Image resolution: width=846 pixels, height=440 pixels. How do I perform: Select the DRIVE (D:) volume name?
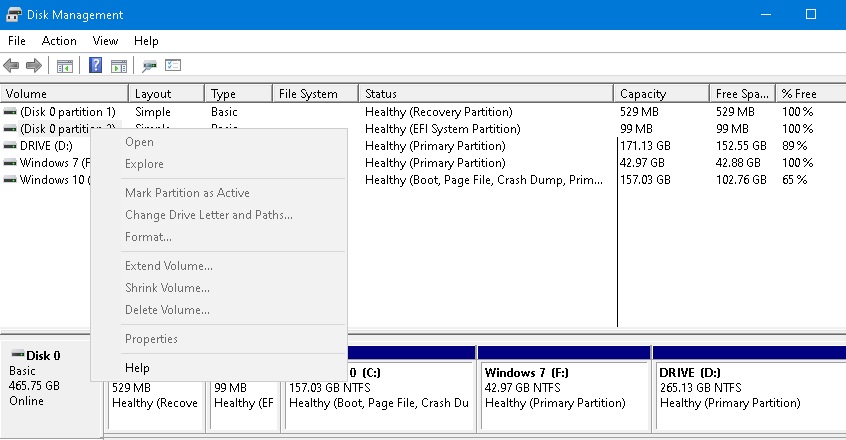[x=46, y=146]
